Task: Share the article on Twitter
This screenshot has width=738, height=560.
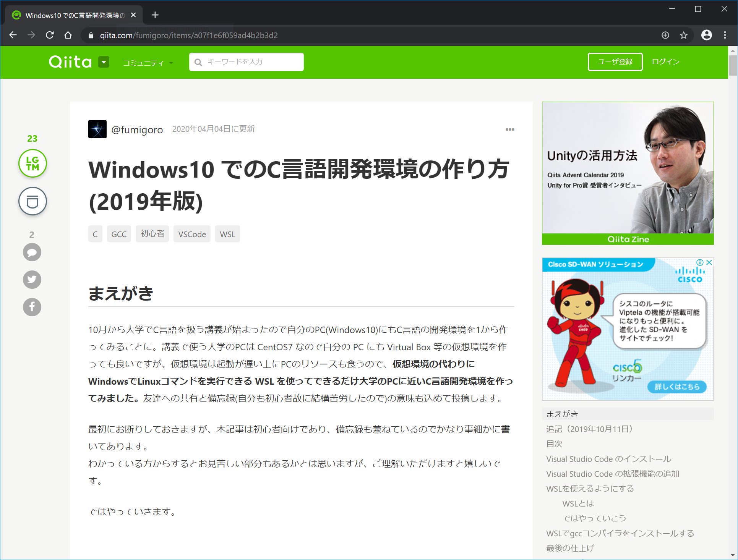Action: point(32,280)
